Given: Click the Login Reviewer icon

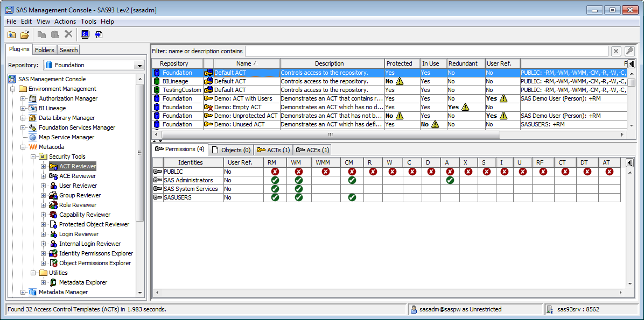Looking at the screenshot, I should coord(53,234).
